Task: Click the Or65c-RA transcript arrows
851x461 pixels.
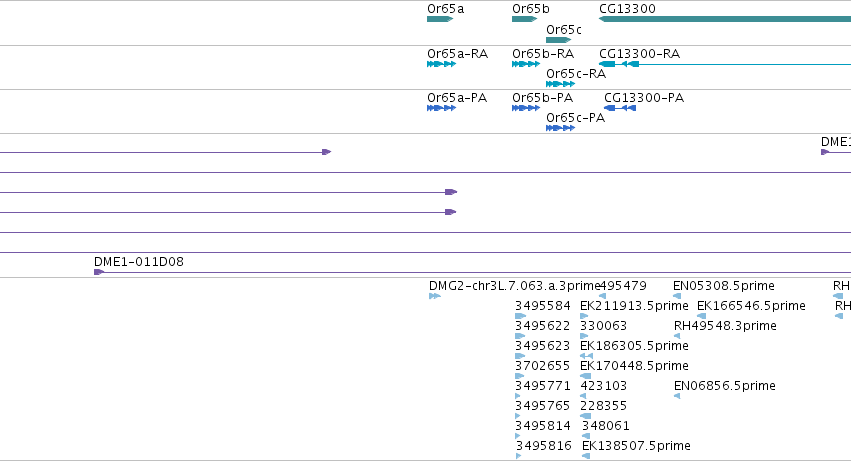Action: pyautogui.click(x=560, y=84)
